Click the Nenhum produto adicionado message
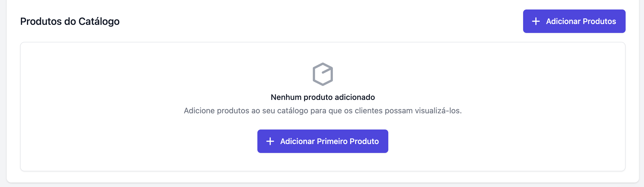 click(323, 97)
